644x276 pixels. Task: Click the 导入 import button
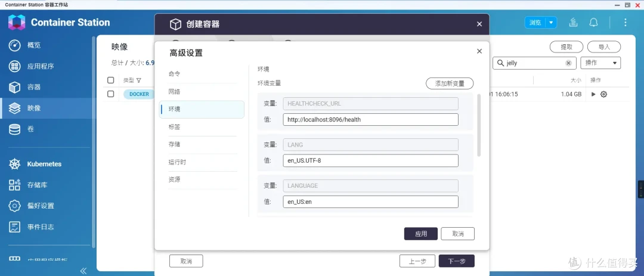tap(603, 47)
